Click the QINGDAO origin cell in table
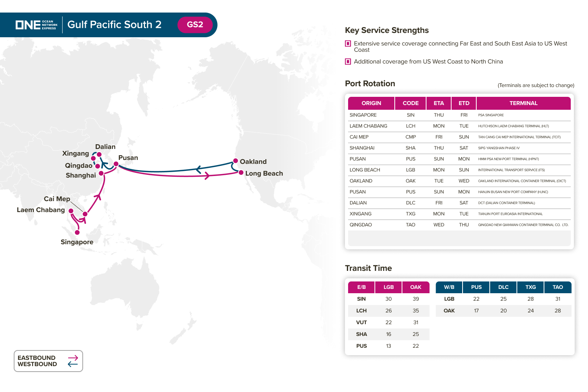Screen dimensions: 588x392 pyautogui.click(x=361, y=225)
